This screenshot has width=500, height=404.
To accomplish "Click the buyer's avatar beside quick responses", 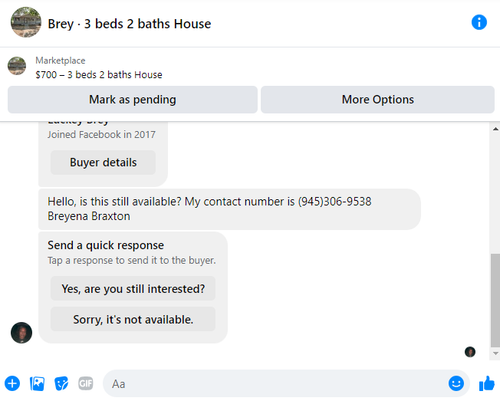I will 22,332.
